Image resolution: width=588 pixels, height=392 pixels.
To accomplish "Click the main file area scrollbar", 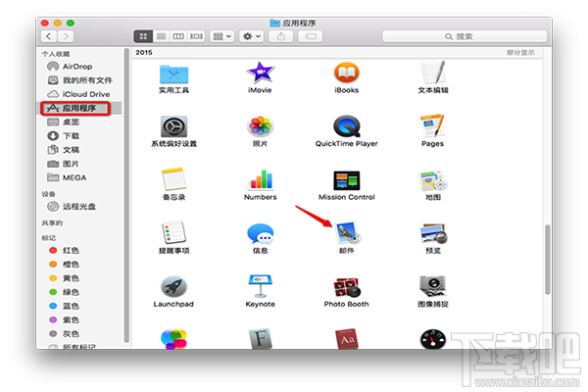I will [x=548, y=260].
